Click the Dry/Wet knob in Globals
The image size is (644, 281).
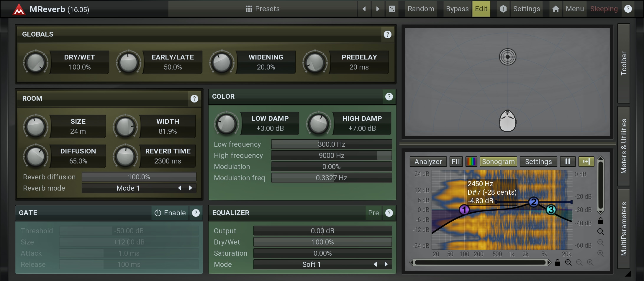[x=35, y=62]
